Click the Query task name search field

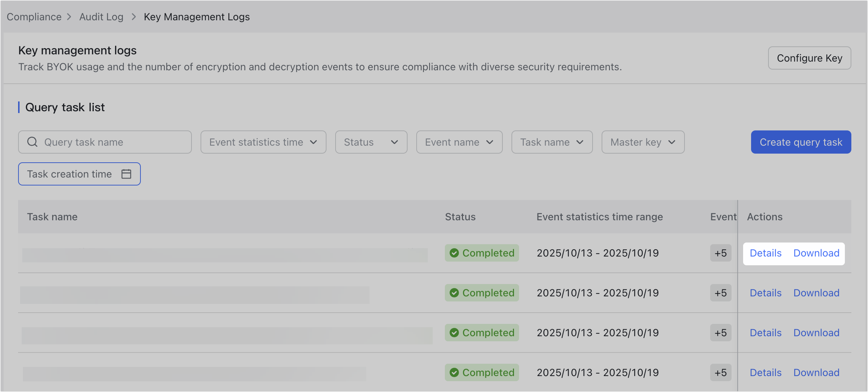105,142
